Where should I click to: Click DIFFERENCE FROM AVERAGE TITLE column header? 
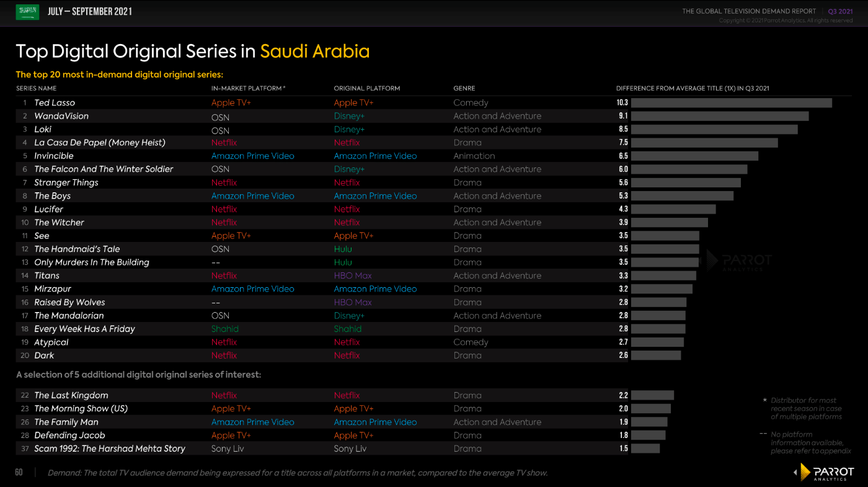pyautogui.click(x=693, y=88)
